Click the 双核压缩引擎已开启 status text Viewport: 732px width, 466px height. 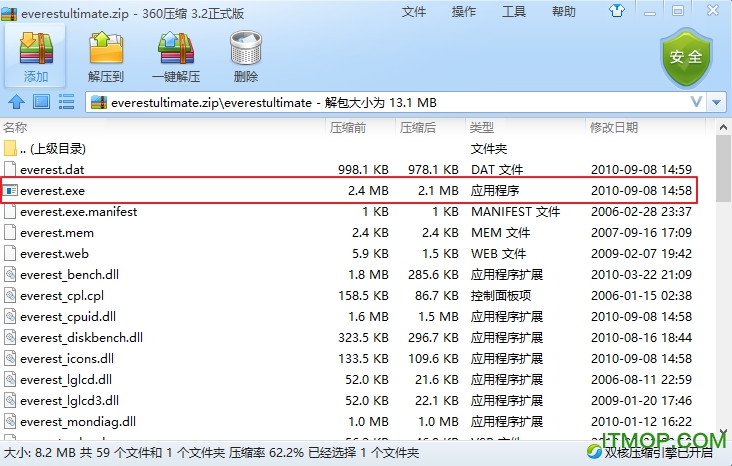pos(658,452)
